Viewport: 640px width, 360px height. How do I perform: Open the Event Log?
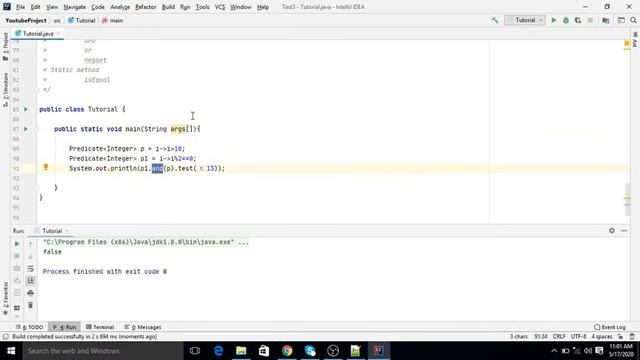(610, 327)
